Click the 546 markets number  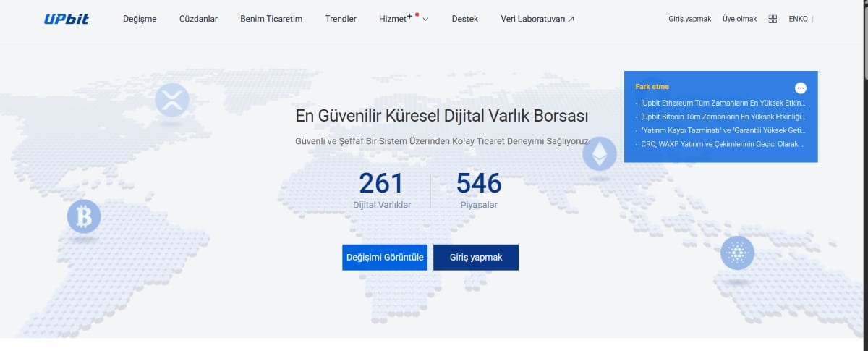(x=479, y=184)
